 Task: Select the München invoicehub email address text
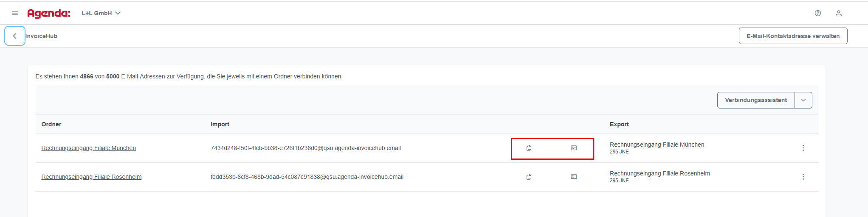pyautogui.click(x=306, y=148)
